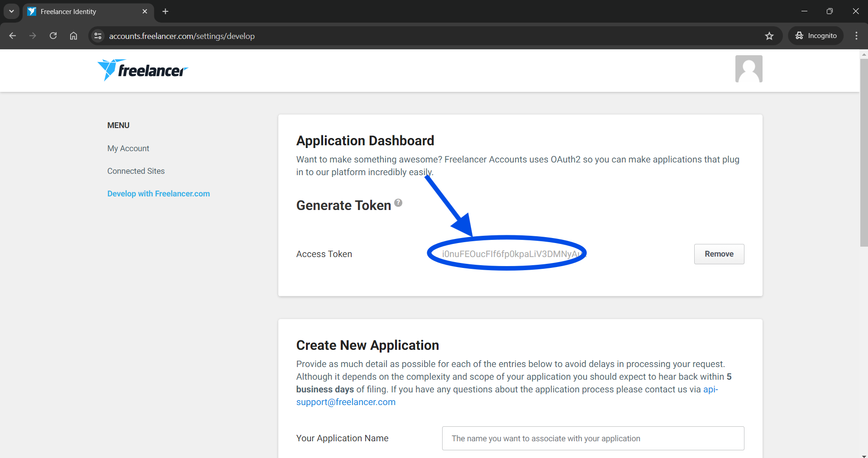The width and height of the screenshot is (868, 458).
Task: Click the Your Application Name label
Action: (x=342, y=438)
